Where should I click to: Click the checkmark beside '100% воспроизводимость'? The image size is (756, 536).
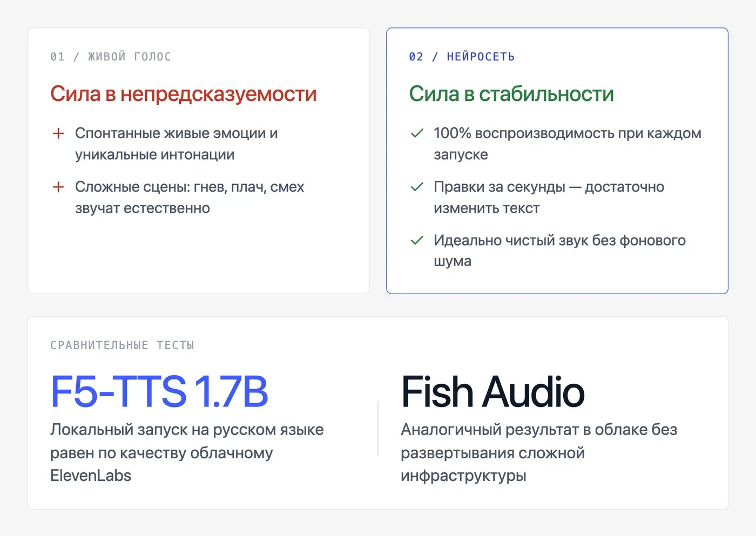[x=417, y=133]
